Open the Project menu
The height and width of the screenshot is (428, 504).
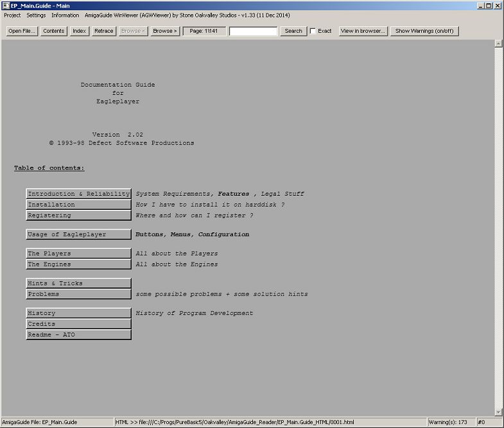[12, 15]
